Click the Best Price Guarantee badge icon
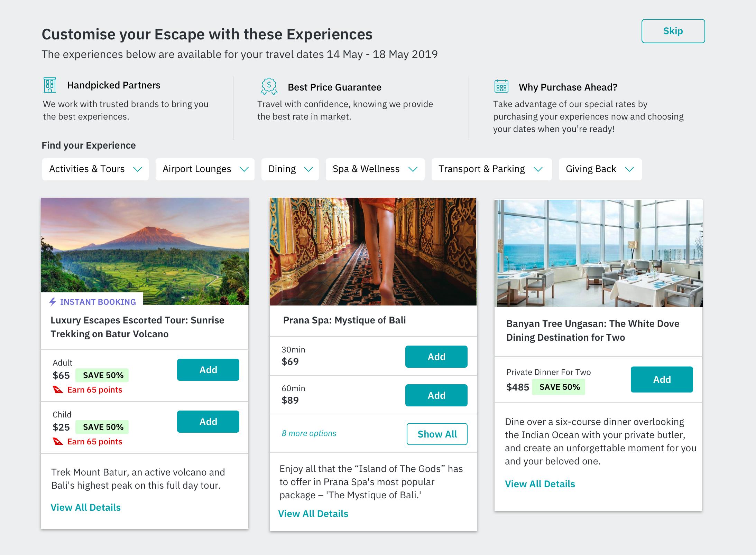 tap(269, 86)
